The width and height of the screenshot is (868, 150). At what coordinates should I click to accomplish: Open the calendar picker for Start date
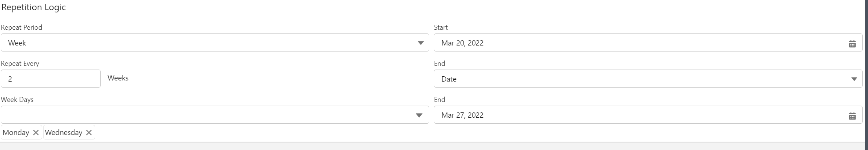click(x=852, y=44)
